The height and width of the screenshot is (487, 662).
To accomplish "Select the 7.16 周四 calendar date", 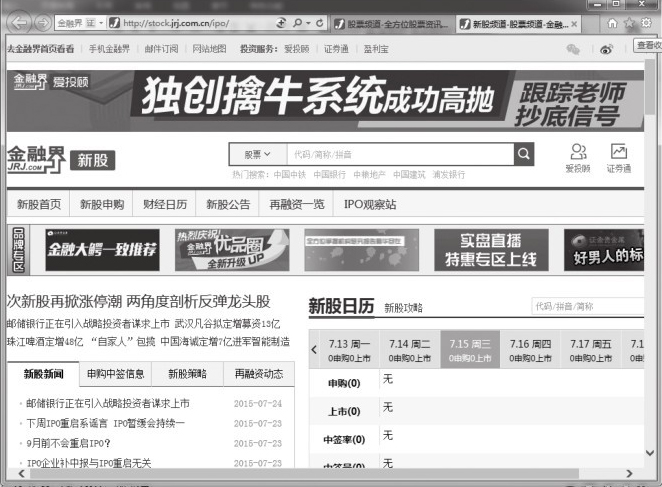I will click(x=530, y=350).
